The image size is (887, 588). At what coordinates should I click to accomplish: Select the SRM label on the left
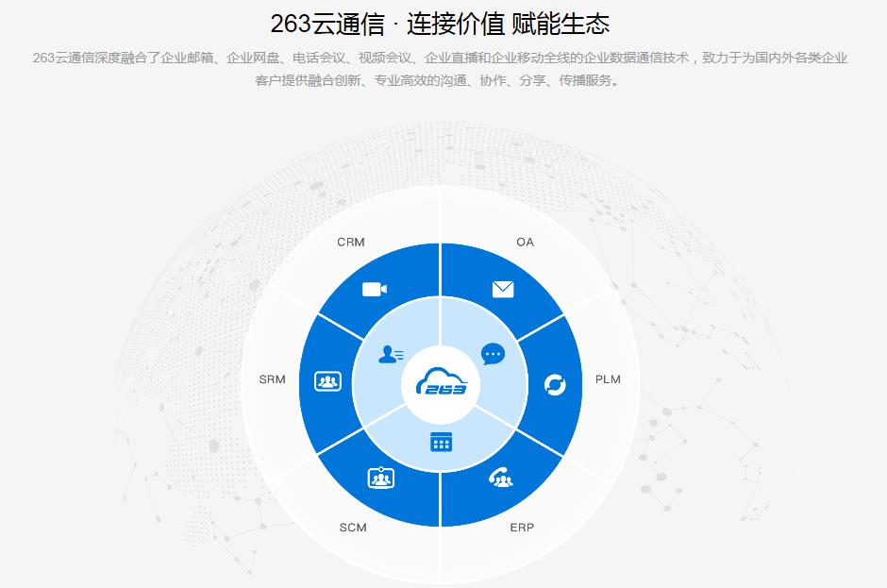coord(272,380)
